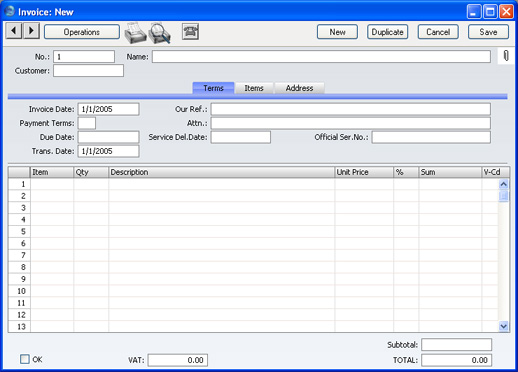Click the Attn. field

[351, 123]
